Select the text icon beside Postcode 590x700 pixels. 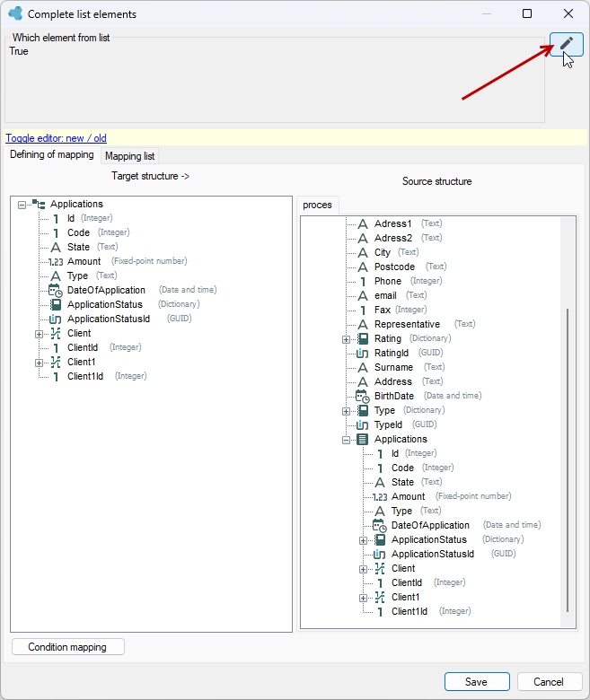click(x=363, y=267)
